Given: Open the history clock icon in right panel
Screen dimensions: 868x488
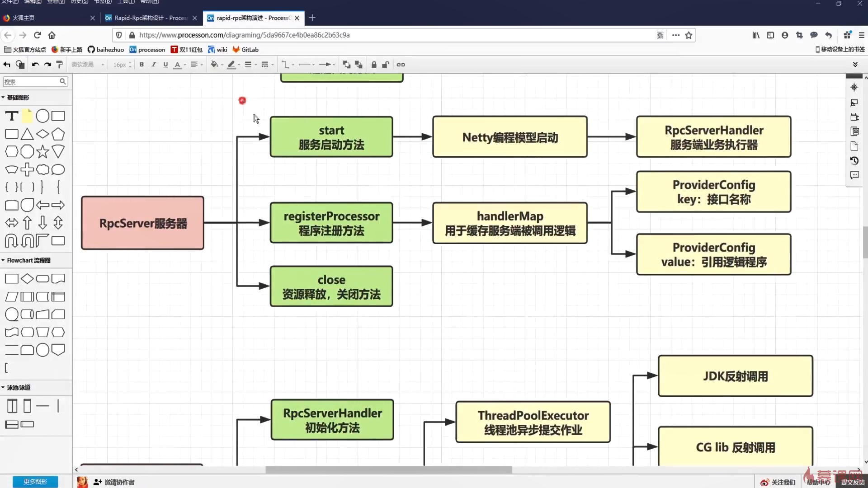Looking at the screenshot, I should tap(854, 160).
